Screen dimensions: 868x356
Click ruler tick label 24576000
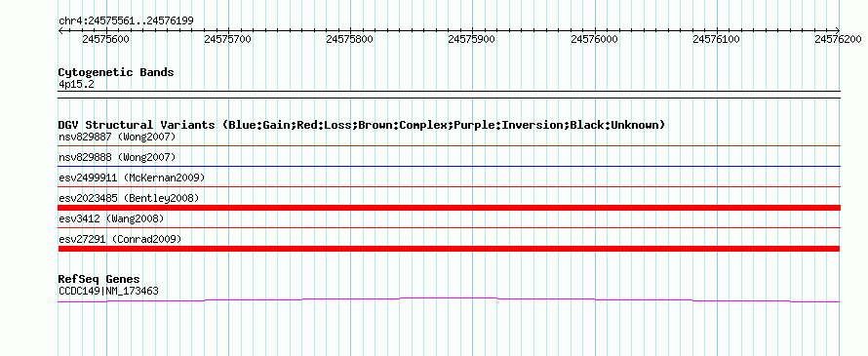click(x=594, y=39)
